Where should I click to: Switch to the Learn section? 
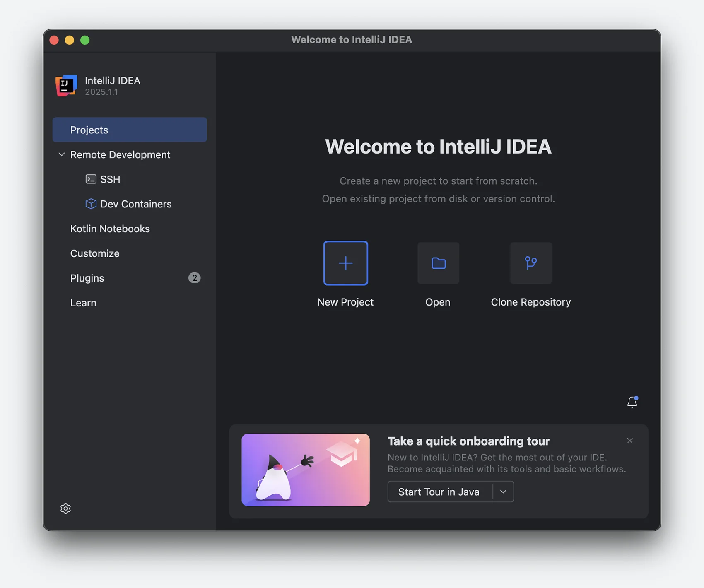pyautogui.click(x=83, y=303)
